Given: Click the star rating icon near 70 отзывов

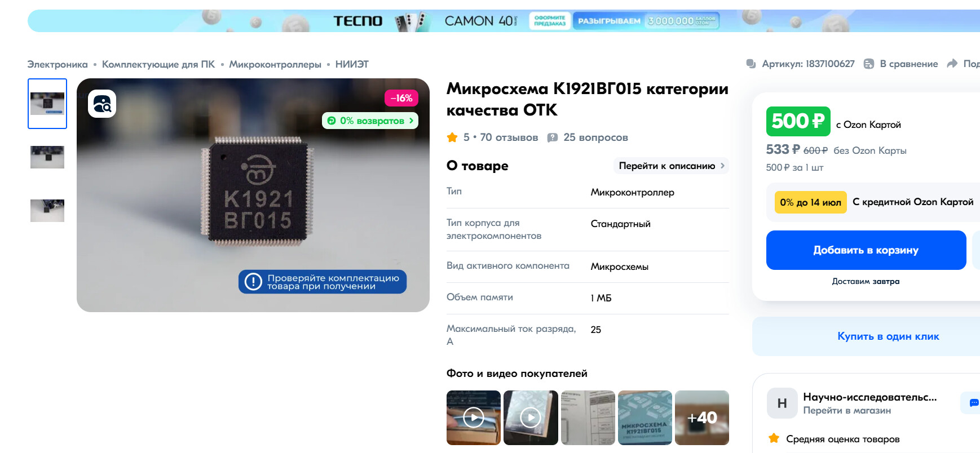Looking at the screenshot, I should 452,137.
